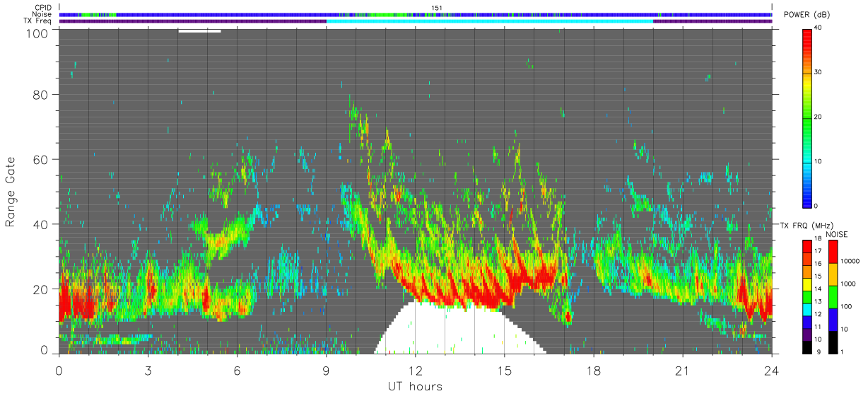
Task: Click the 30 label on POWER color bar
Action: pos(818,71)
